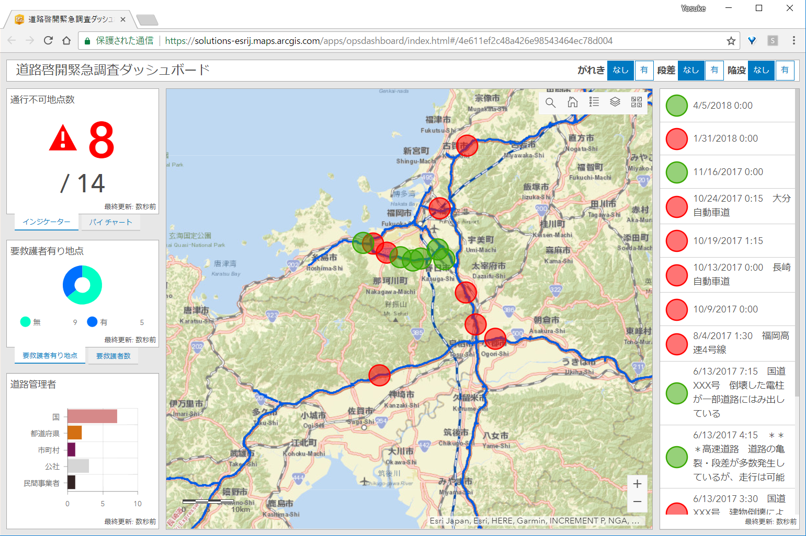Click the gray 公社 bar
The image size is (806, 536).
(78, 466)
